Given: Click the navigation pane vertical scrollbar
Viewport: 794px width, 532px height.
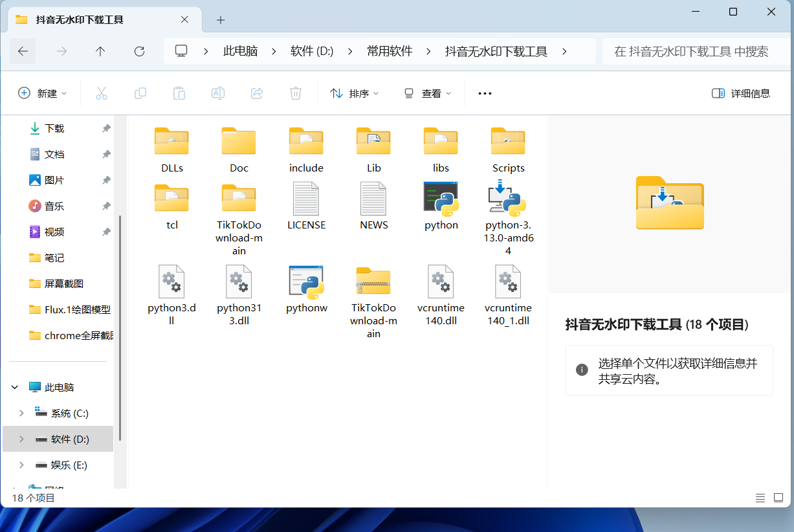Looking at the screenshot, I should coord(120,328).
